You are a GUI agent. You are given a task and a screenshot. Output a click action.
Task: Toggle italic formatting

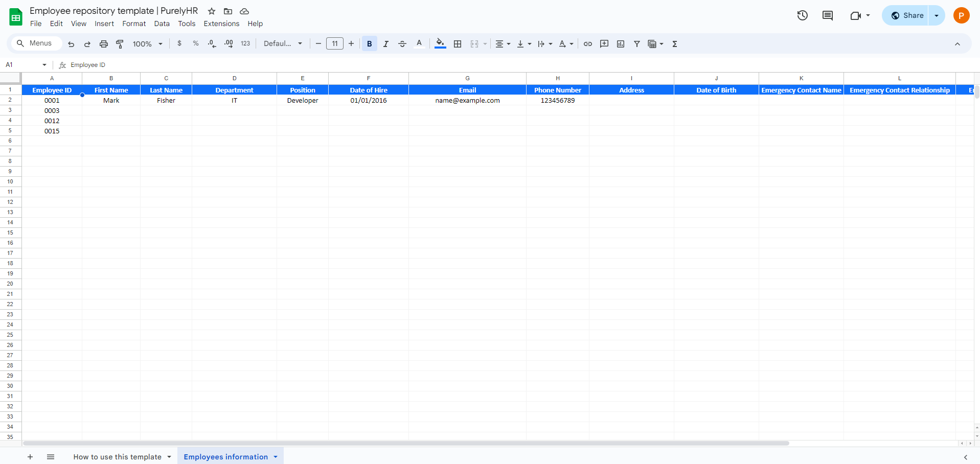(386, 43)
